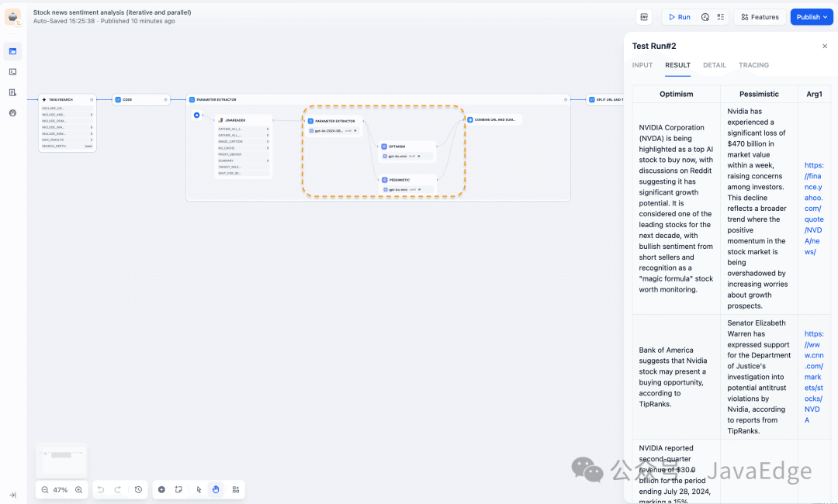Zoom in the canvas
838x504 pixels.
coord(78,489)
